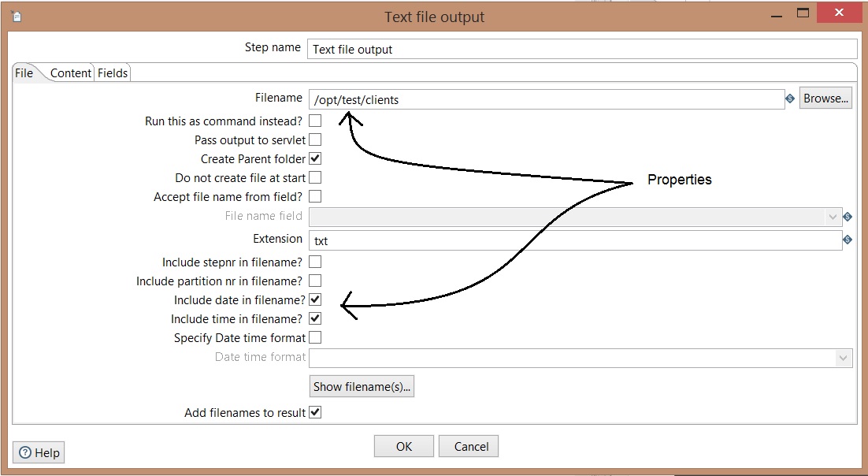The image size is (868, 476).
Task: Click the Help question mark button
Action: (39, 452)
